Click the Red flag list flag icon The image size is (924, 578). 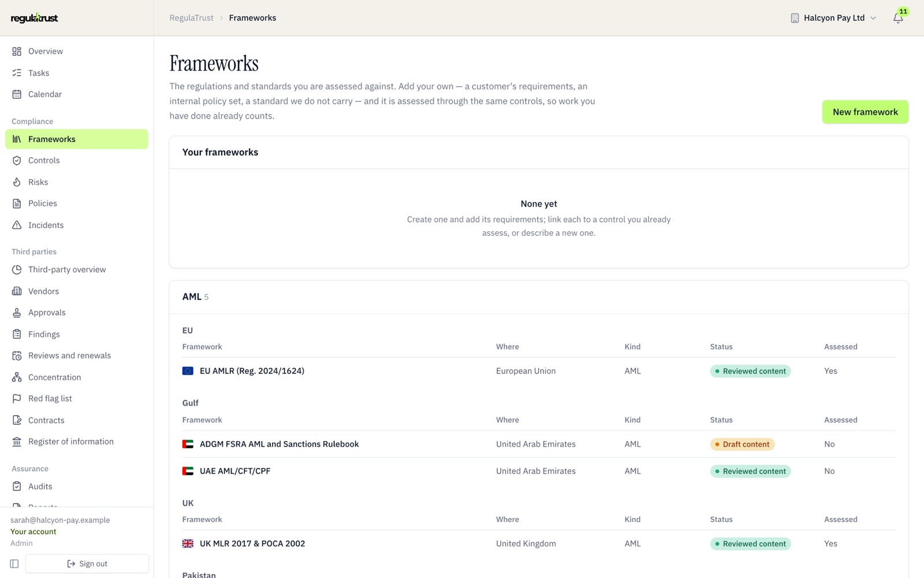(17, 399)
